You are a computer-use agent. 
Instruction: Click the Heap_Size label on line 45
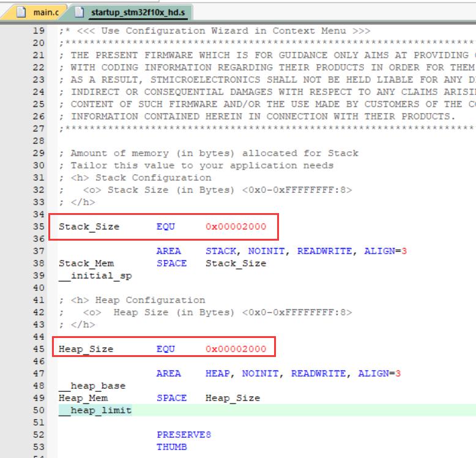86,349
